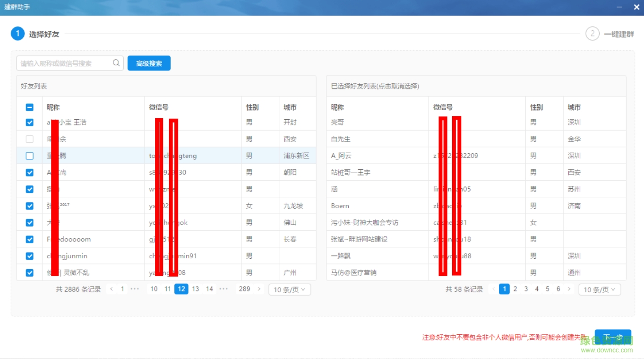
Task: Click the 下一步 next step button
Action: pyautogui.click(x=613, y=336)
